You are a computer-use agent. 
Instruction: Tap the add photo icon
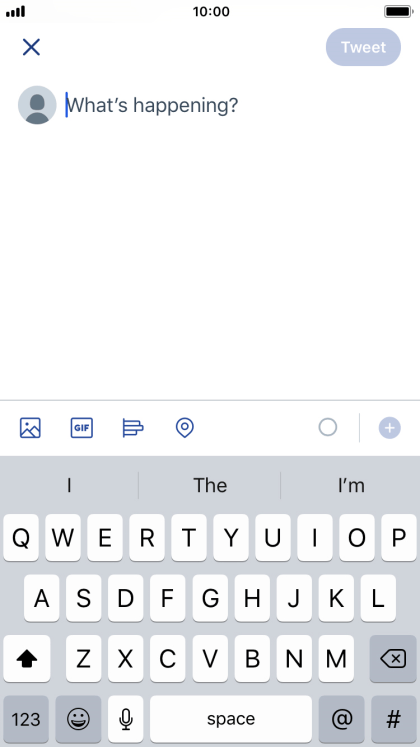pos(30,427)
